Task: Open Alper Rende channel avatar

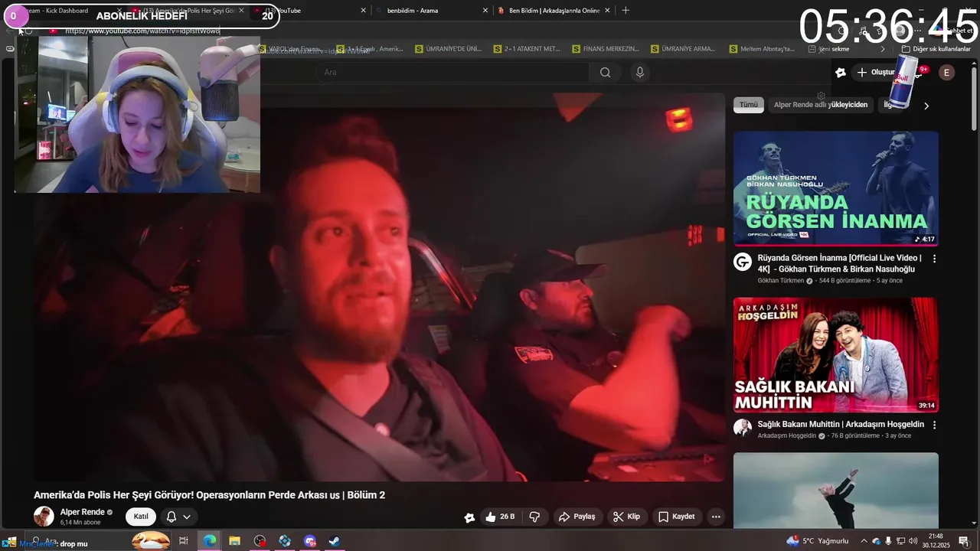Action: click(44, 517)
